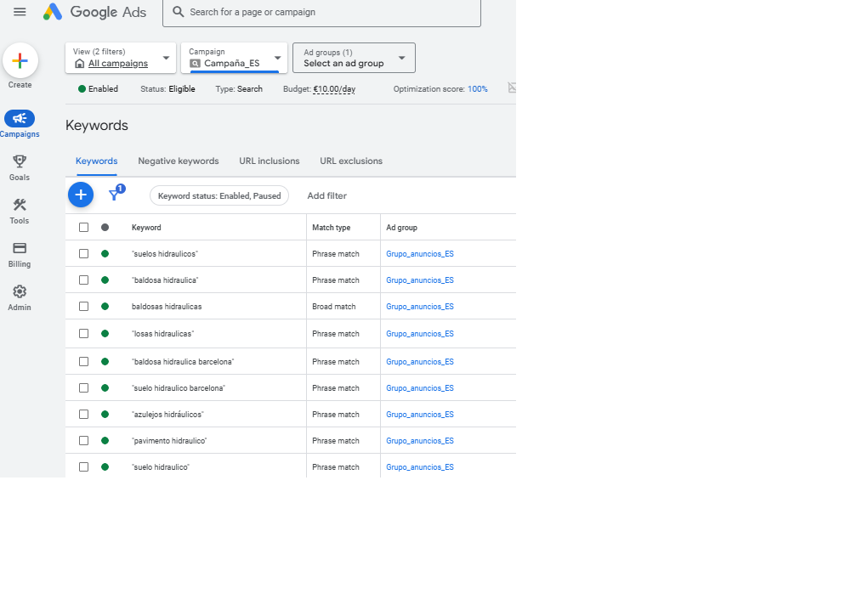Viewport: 857px width, 616px height.
Task: Click the filter funnel icon
Action: point(114,195)
